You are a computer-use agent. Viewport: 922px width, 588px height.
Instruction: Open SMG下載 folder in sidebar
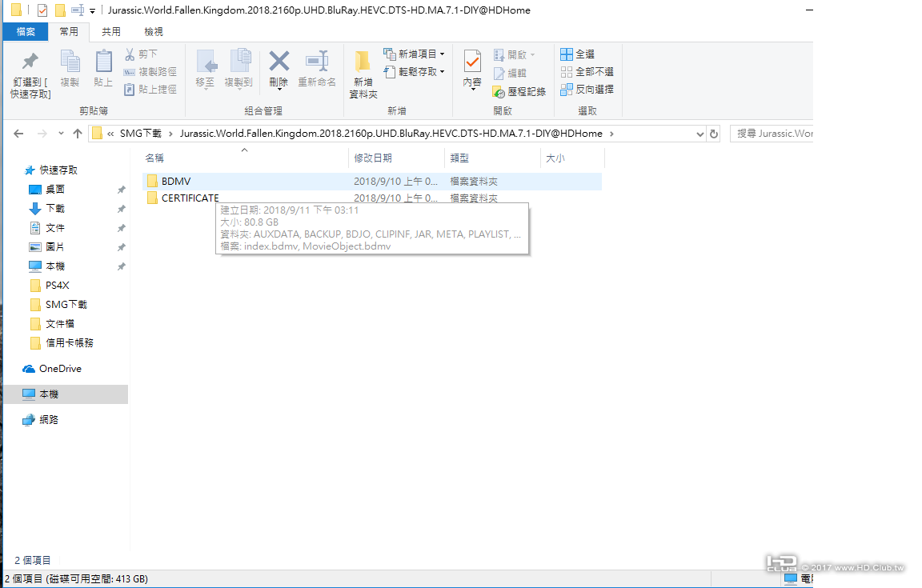[x=66, y=305]
